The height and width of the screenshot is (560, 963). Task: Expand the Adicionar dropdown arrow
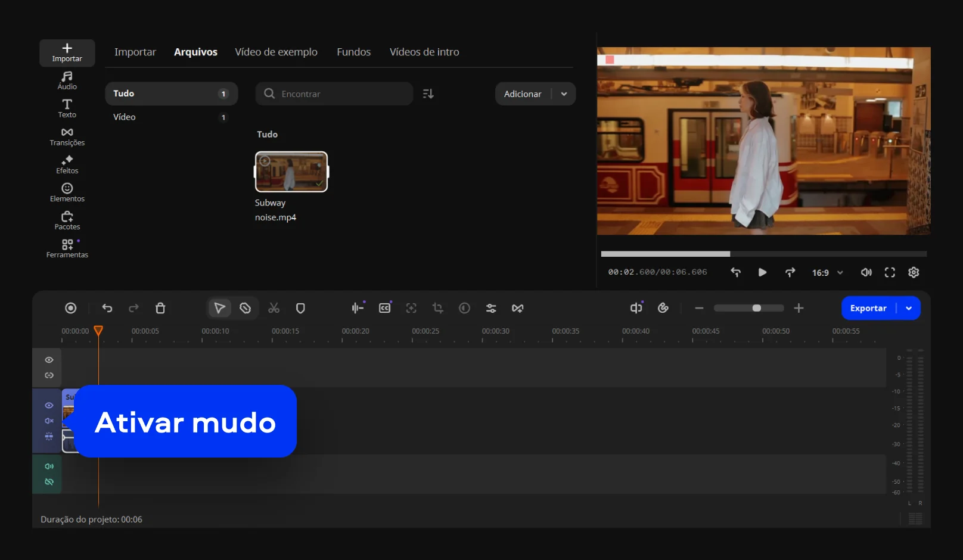click(x=564, y=94)
